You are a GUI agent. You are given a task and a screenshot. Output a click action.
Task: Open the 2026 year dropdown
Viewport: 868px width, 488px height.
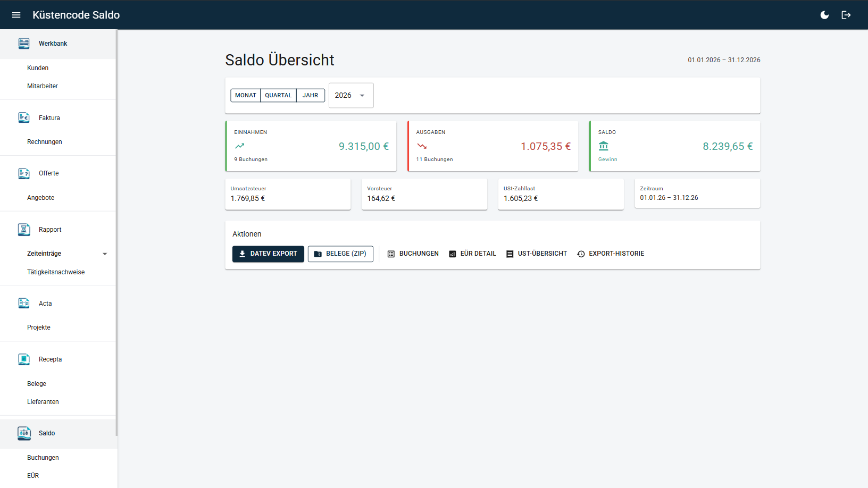tap(351, 96)
